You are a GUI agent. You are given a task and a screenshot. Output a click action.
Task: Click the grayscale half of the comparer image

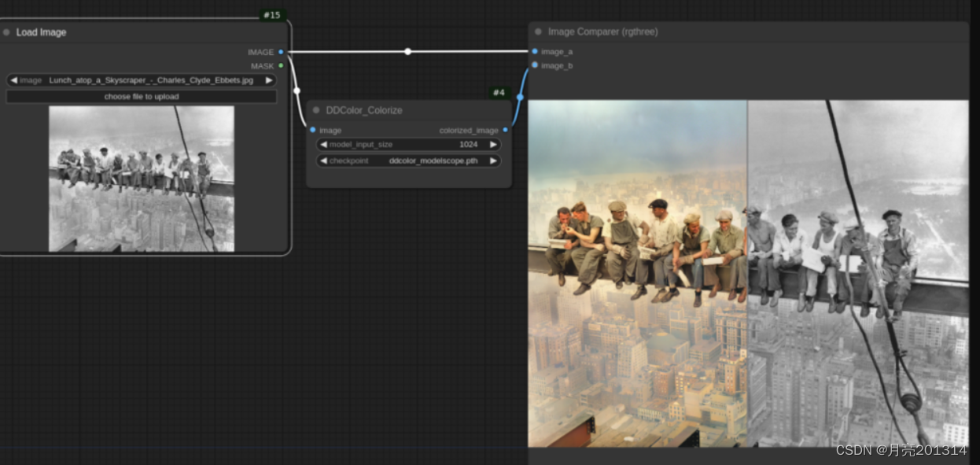(x=858, y=273)
